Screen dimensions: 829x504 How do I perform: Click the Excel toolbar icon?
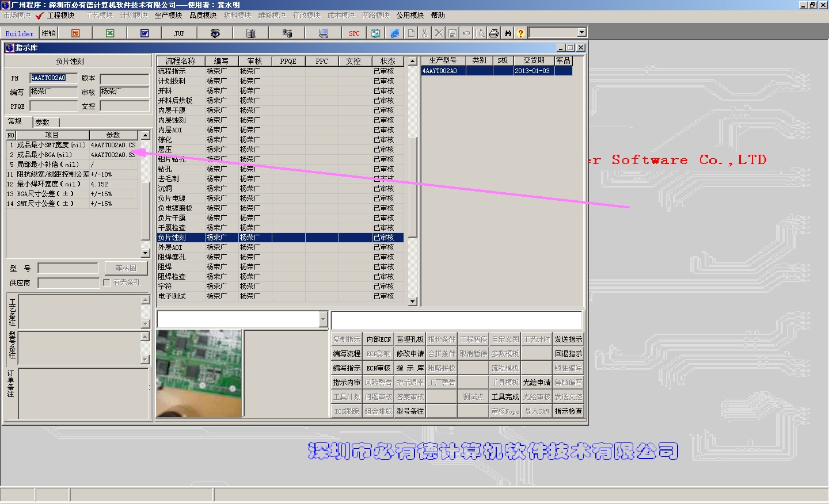pyautogui.click(x=110, y=33)
